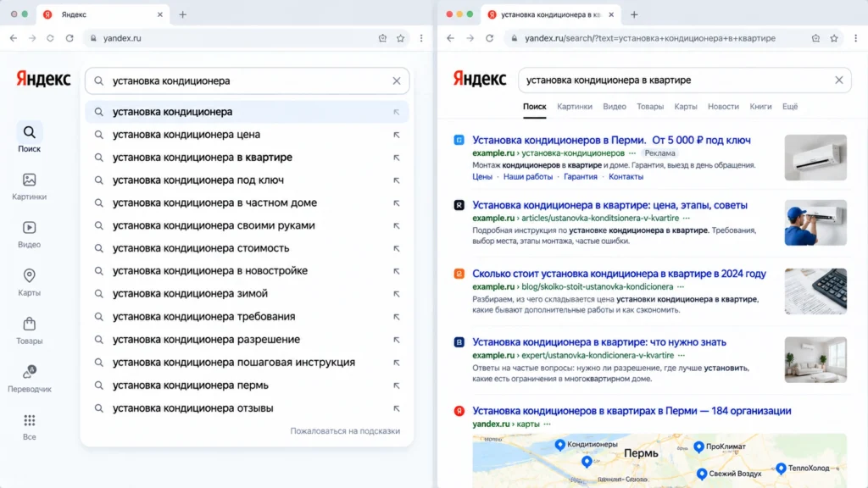The image size is (868, 488).
Task: Click install-app icon in left address bar
Action: point(382,38)
